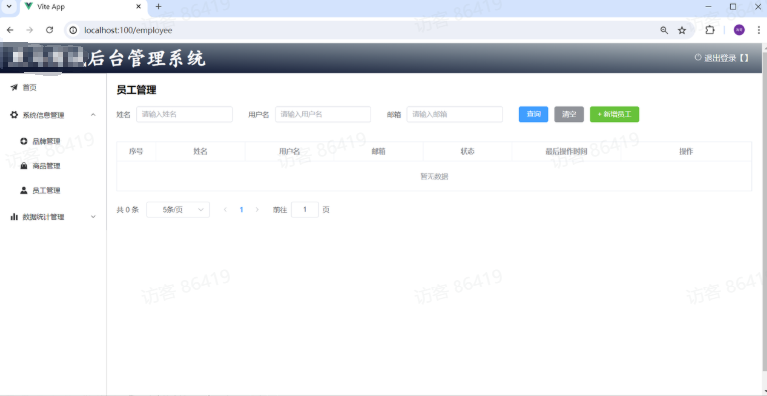Minimize the browser window
767x396 pixels.
point(709,7)
